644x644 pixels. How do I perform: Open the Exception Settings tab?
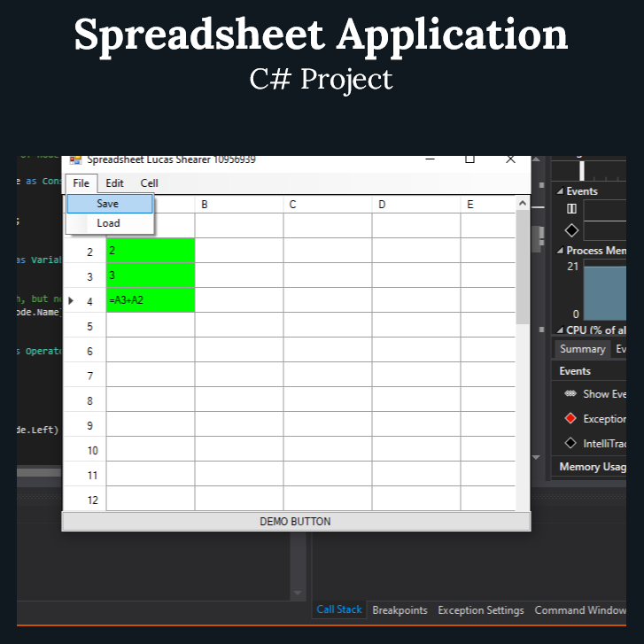(x=480, y=610)
